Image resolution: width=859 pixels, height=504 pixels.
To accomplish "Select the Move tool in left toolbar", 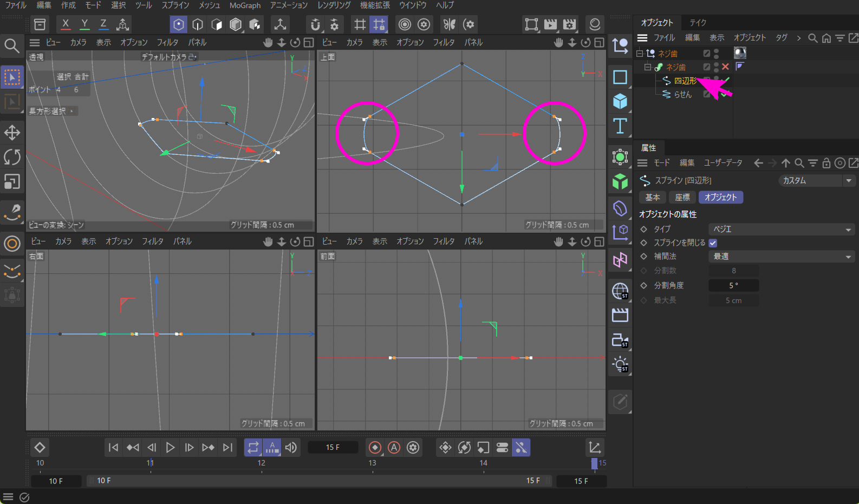I will click(12, 132).
